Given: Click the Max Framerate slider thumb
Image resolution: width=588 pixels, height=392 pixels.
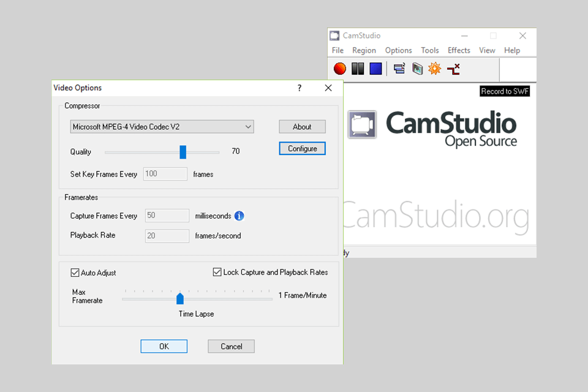Looking at the screenshot, I should coord(180,299).
